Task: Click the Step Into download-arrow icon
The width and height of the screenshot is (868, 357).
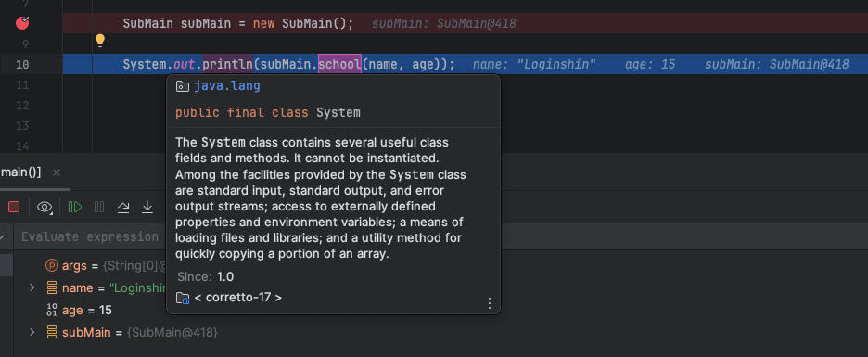Action: (147, 207)
